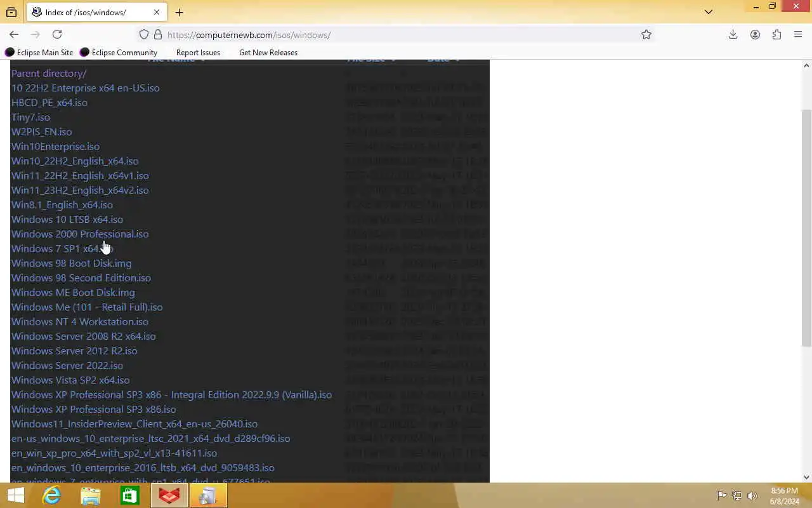Image resolution: width=812 pixels, height=508 pixels.
Task: Open network tray icon
Action: pos(737,496)
